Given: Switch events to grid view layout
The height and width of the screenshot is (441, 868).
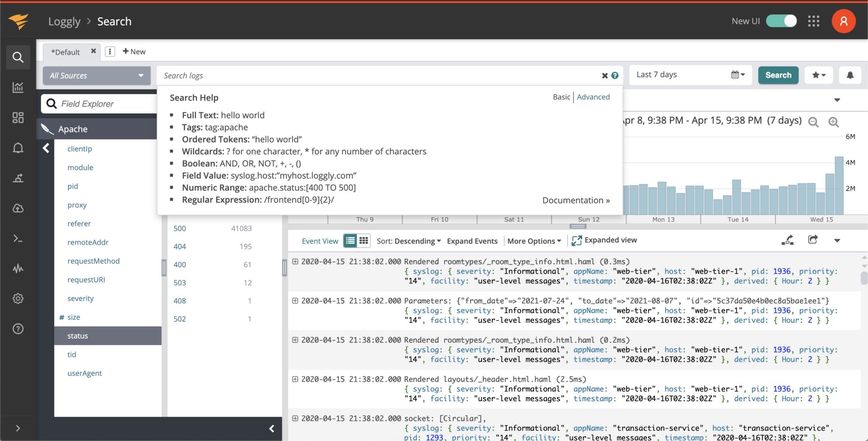Looking at the screenshot, I should point(363,240).
